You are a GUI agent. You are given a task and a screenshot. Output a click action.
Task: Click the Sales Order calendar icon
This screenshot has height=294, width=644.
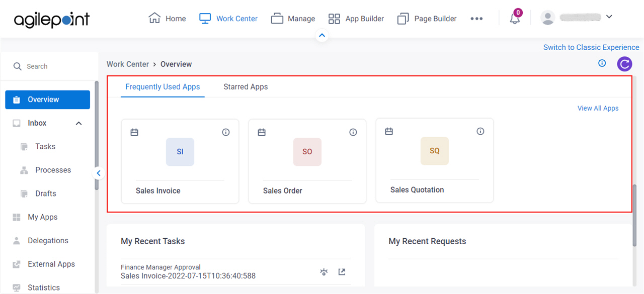click(x=262, y=133)
